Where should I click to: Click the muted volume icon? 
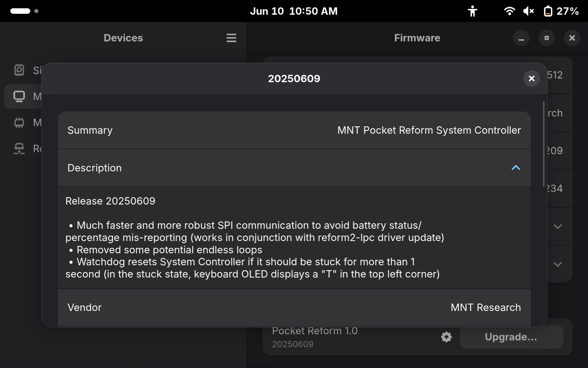pyautogui.click(x=528, y=11)
